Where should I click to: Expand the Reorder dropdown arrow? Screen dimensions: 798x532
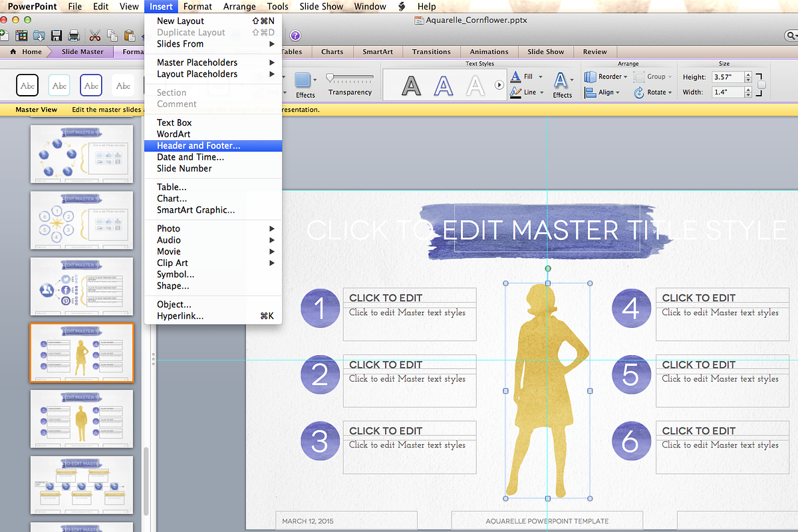point(626,77)
